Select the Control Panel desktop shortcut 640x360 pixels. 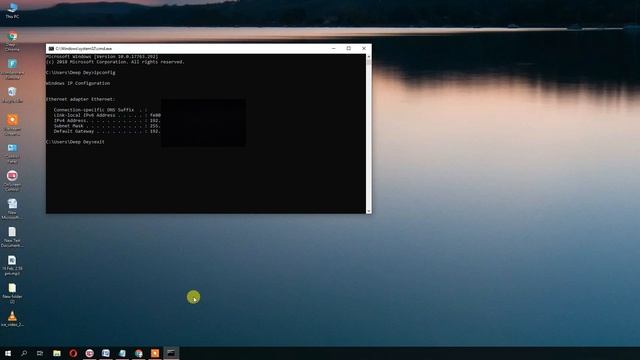click(x=12, y=153)
